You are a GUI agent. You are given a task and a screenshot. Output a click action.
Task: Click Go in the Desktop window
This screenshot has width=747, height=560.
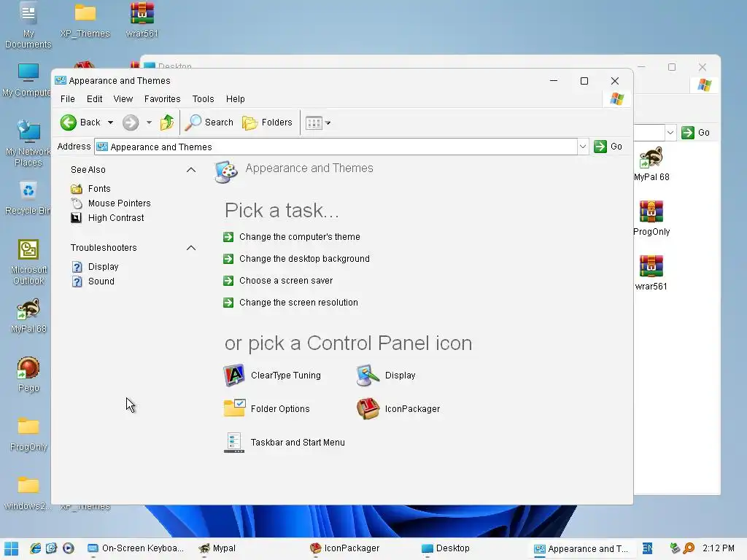(x=695, y=133)
